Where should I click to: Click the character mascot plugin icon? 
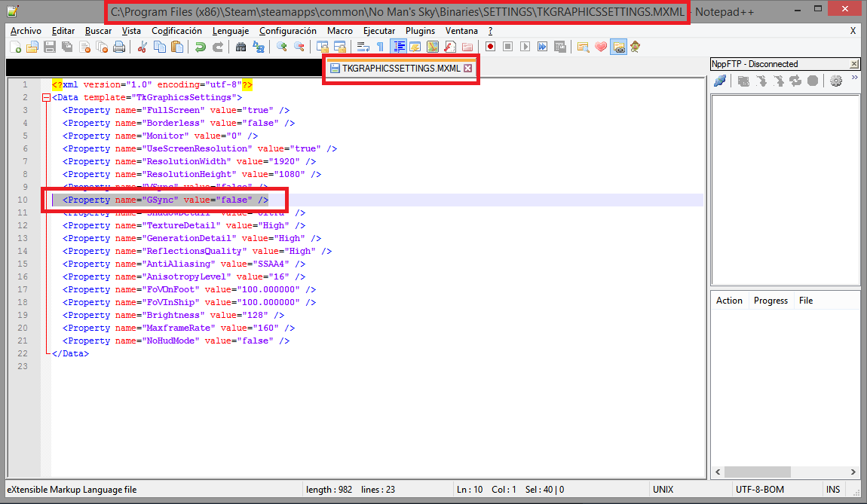pos(636,47)
